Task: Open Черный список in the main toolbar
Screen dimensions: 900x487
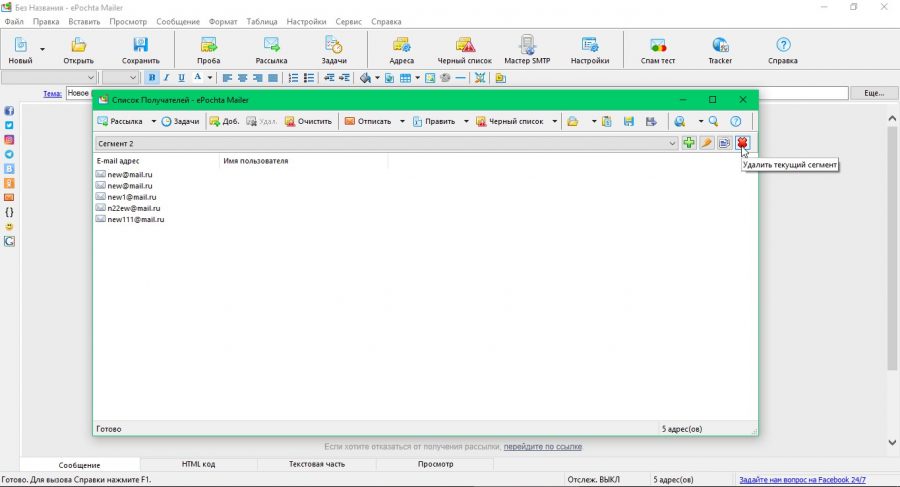Action: (464, 50)
